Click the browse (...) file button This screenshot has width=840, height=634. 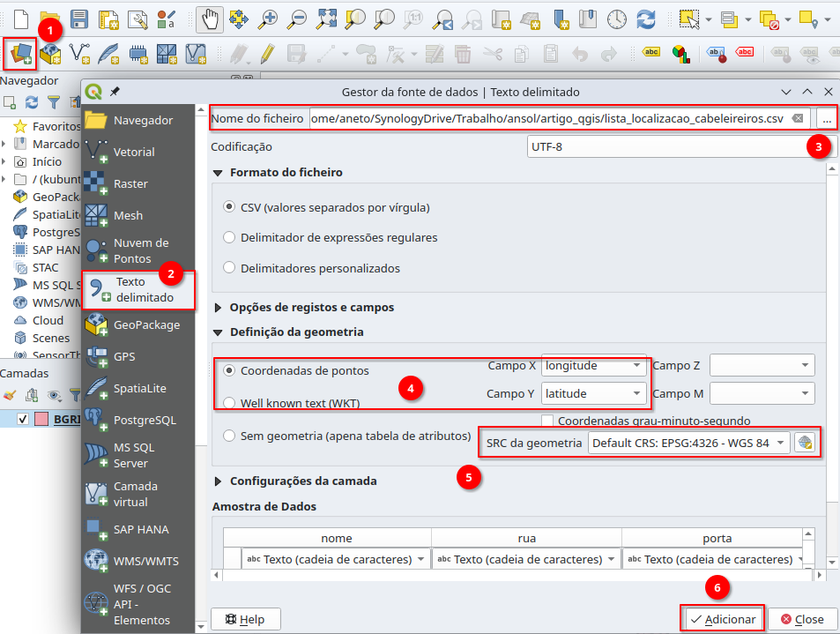pyautogui.click(x=827, y=119)
